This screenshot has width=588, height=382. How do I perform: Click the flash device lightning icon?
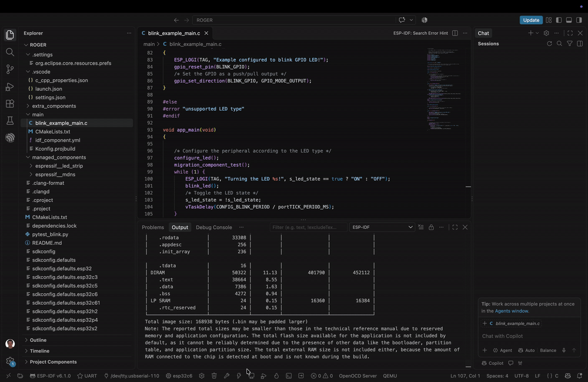(x=239, y=376)
